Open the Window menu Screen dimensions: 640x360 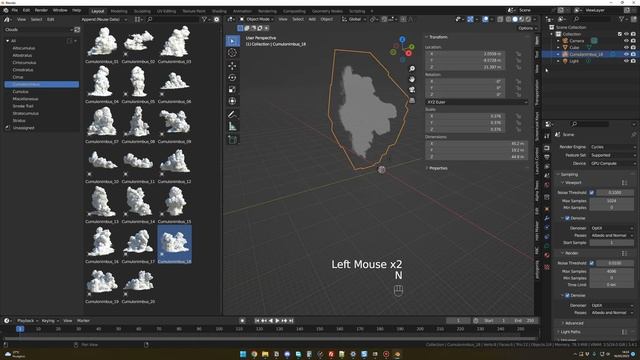point(60,10)
